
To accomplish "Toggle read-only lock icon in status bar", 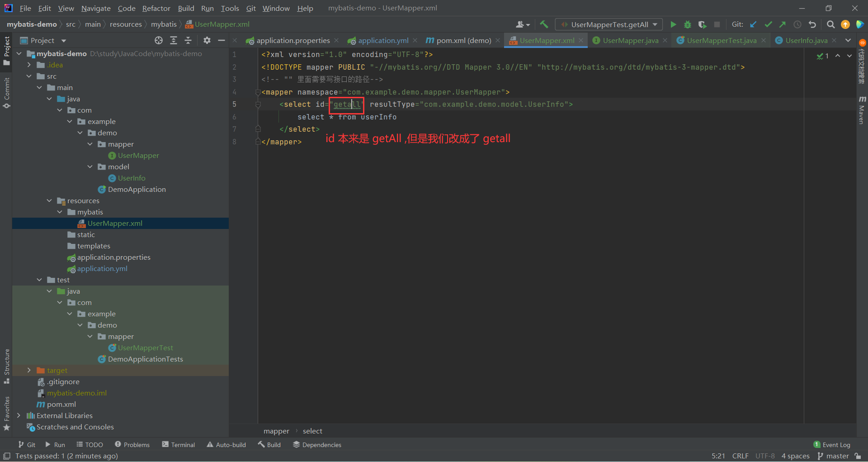I will 858,456.
